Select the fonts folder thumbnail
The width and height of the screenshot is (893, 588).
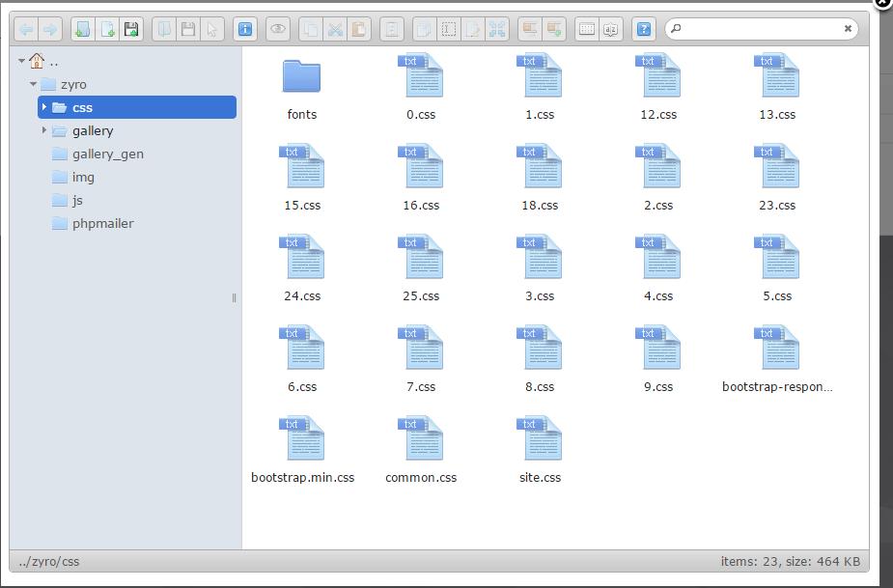click(302, 76)
